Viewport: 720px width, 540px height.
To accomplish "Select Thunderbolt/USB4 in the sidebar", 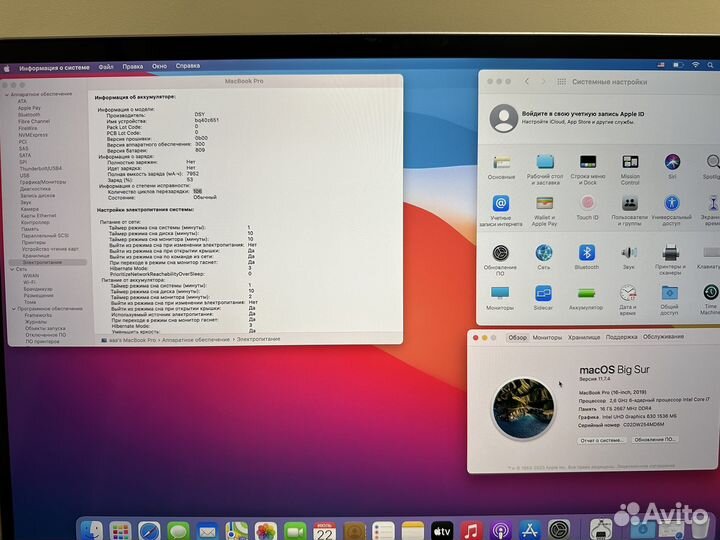I will 40,169.
